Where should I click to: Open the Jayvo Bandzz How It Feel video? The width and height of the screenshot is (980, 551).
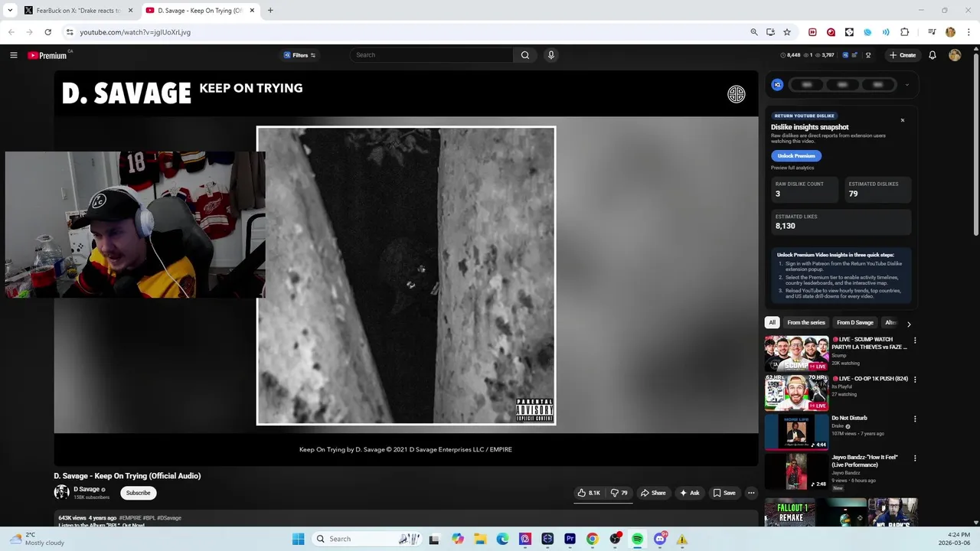(796, 471)
